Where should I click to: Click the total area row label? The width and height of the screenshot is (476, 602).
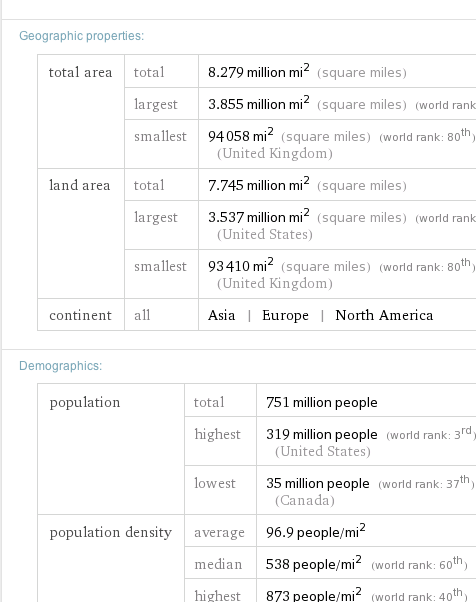pos(81,72)
